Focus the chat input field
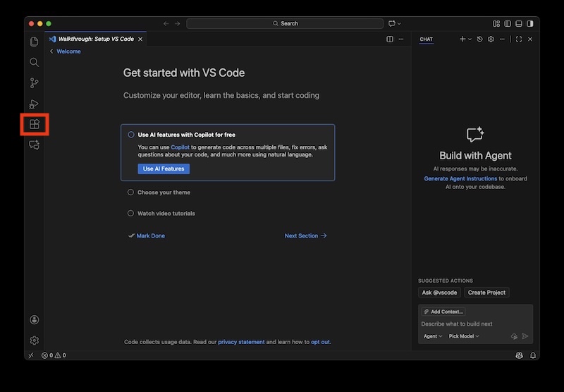The height and width of the screenshot is (392, 564). (x=475, y=324)
